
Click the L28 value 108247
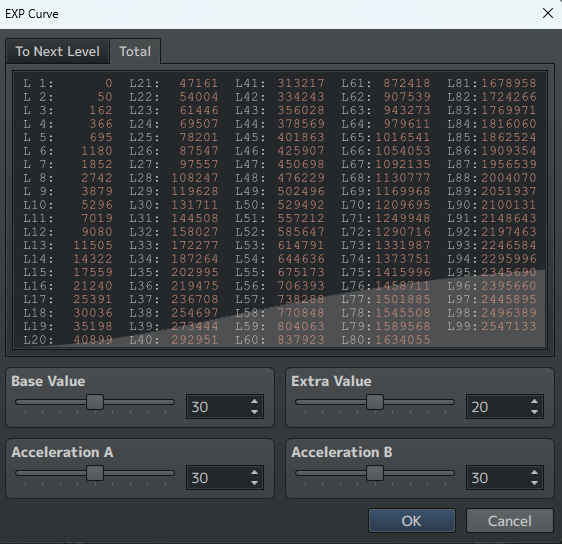click(195, 178)
